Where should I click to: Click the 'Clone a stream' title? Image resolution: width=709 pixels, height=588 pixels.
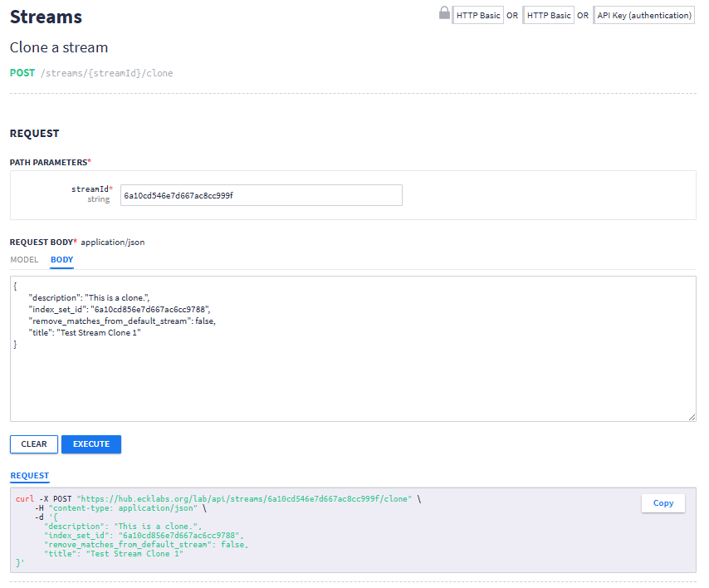tap(59, 47)
